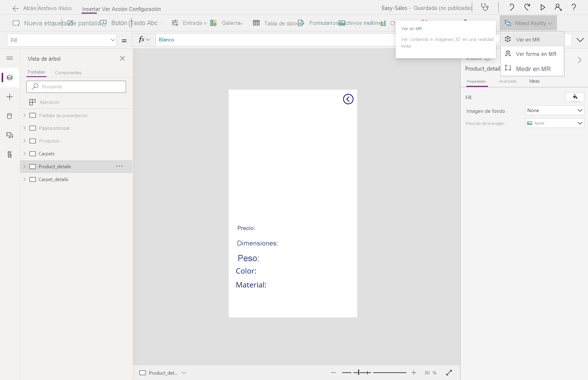Expand the Product_details screen node
The image size is (588, 380).
[x=25, y=166]
